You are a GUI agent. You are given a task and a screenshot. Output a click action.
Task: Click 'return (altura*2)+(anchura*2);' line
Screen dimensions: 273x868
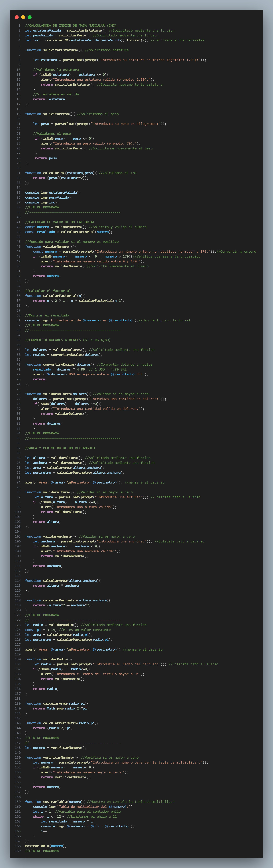pos(63,605)
